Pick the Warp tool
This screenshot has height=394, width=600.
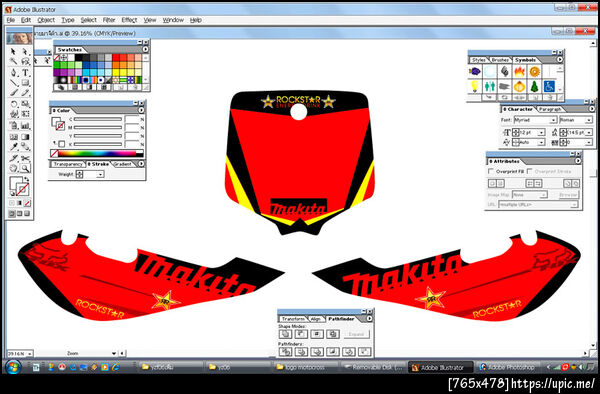(13, 114)
